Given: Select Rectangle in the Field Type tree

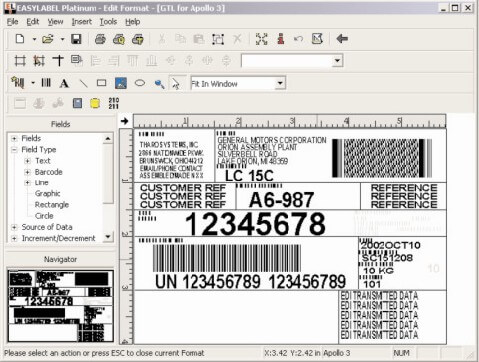Looking at the screenshot, I should pyautogui.click(x=52, y=205).
